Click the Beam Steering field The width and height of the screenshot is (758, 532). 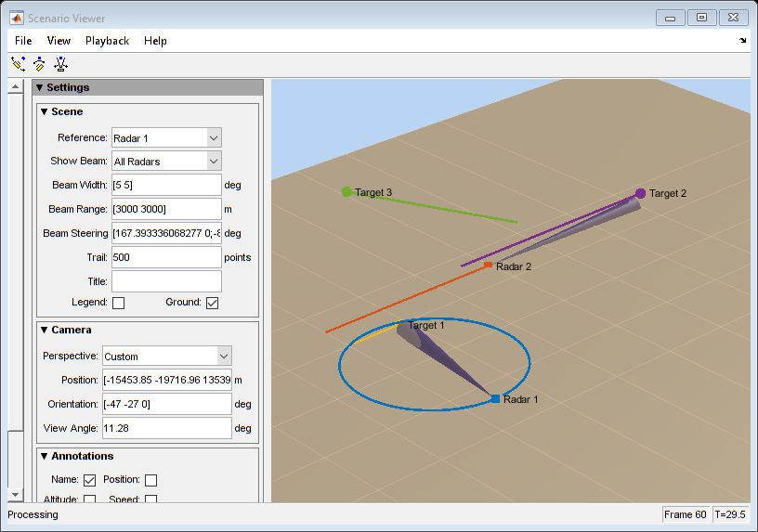(166, 233)
